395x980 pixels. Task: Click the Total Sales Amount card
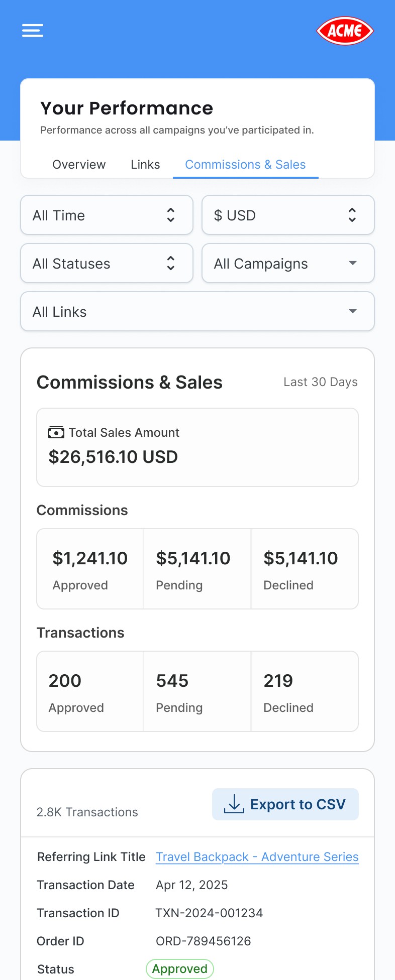197,447
